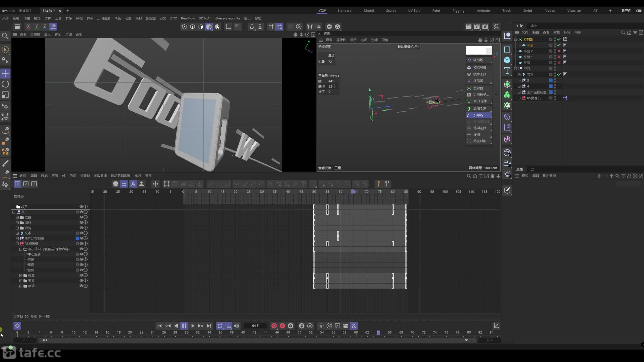Go to start of animation

159,326
